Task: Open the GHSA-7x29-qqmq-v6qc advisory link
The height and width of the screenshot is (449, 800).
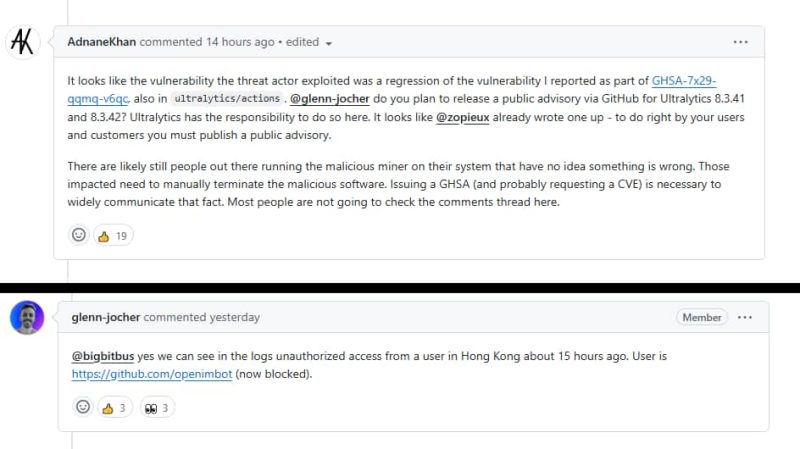Action: tap(684, 81)
